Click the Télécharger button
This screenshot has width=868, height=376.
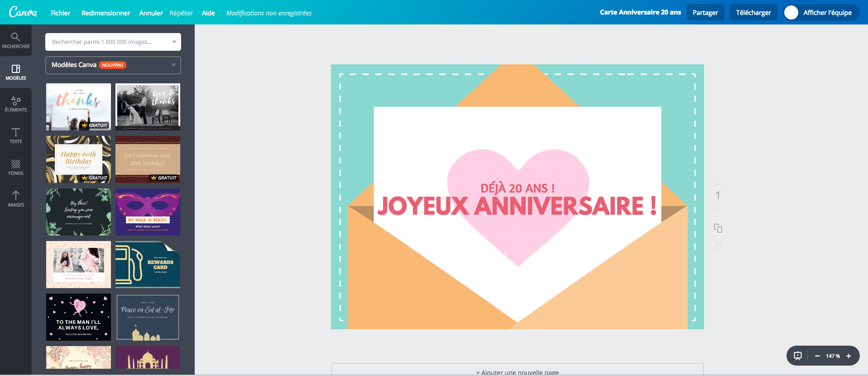753,13
